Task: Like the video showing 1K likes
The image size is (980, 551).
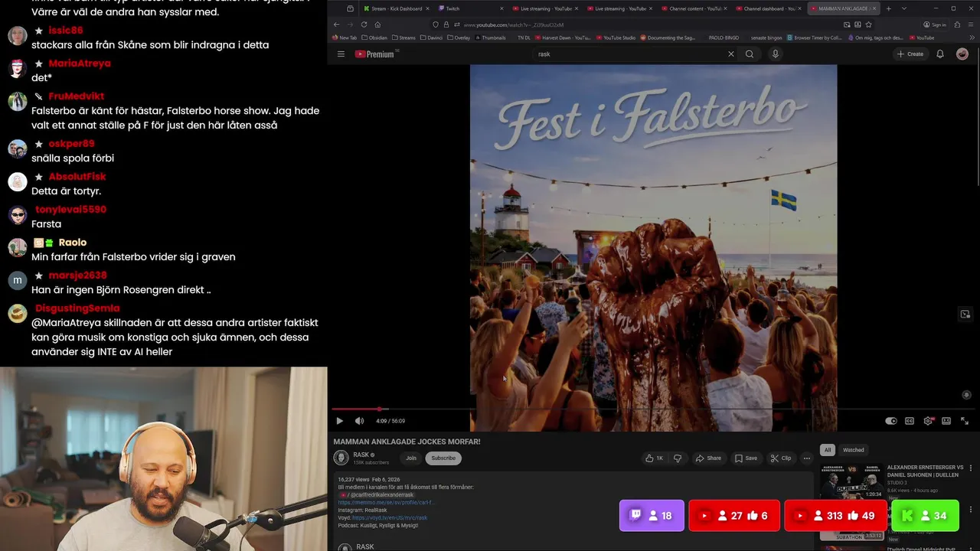Action: 654,458
